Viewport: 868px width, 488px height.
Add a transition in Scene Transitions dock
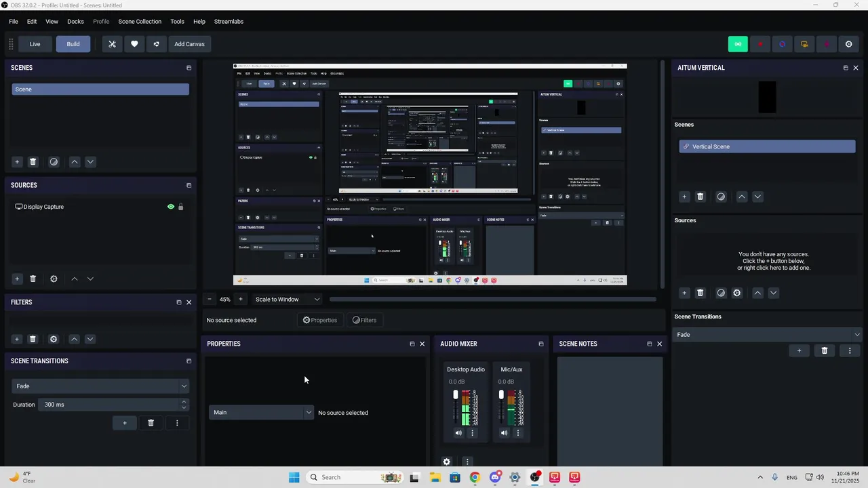pyautogui.click(x=124, y=423)
